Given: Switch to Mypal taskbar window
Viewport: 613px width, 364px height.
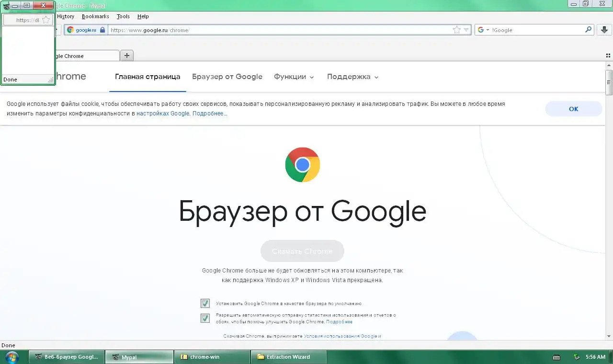Looking at the screenshot, I should point(139,357).
